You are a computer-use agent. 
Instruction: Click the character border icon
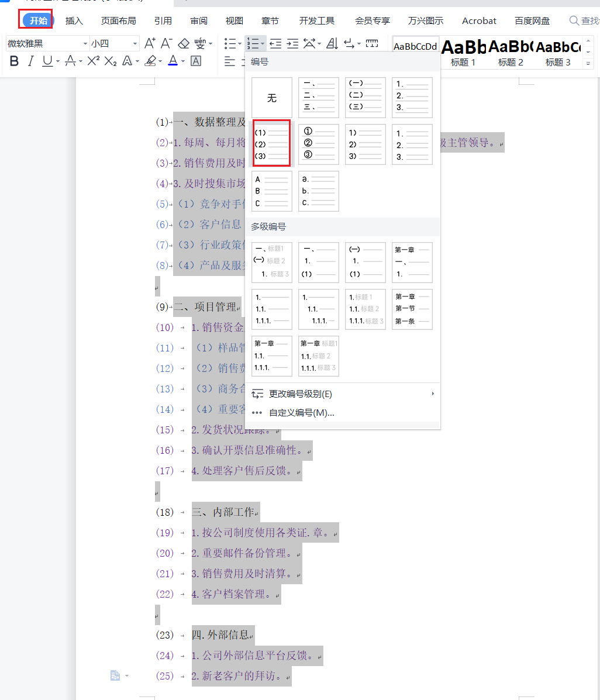(196, 61)
